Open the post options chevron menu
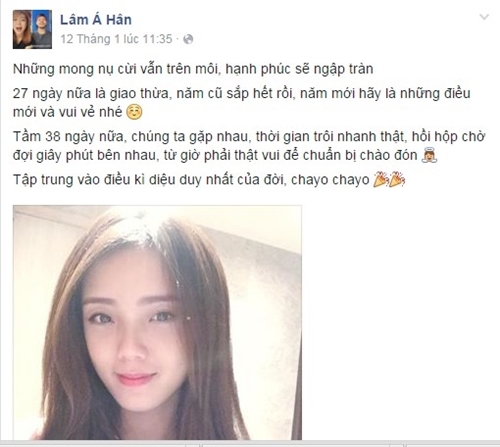This screenshot has width=500, height=447. [x=484, y=17]
